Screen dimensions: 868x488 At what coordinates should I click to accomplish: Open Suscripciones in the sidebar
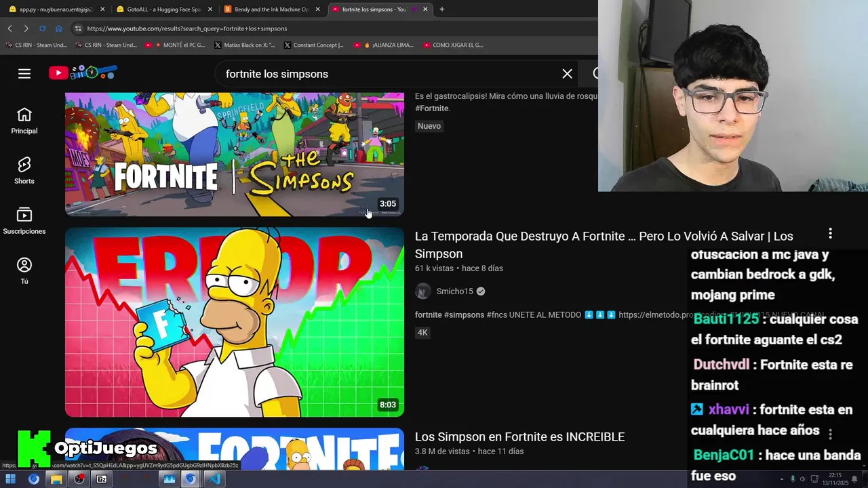(x=24, y=221)
